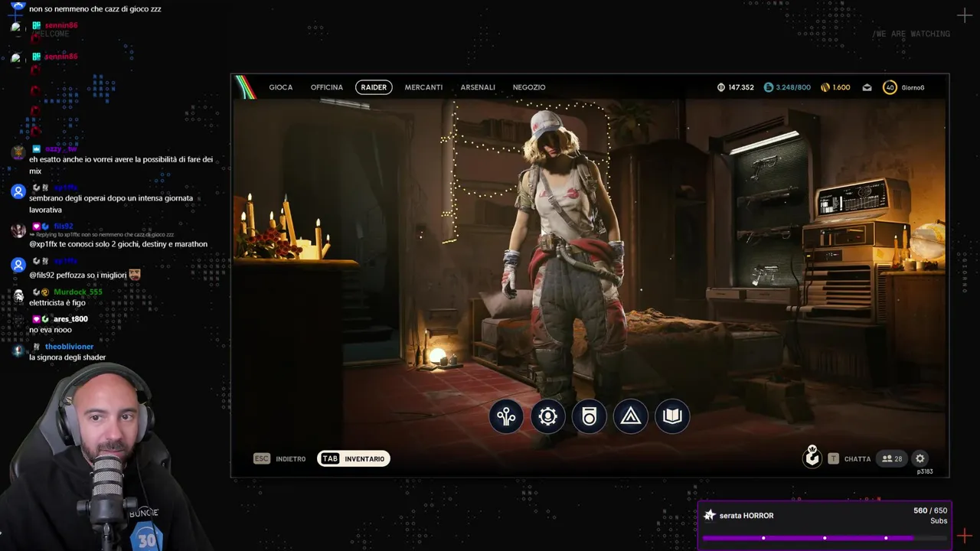Select the RAIDER tab

(x=374, y=87)
